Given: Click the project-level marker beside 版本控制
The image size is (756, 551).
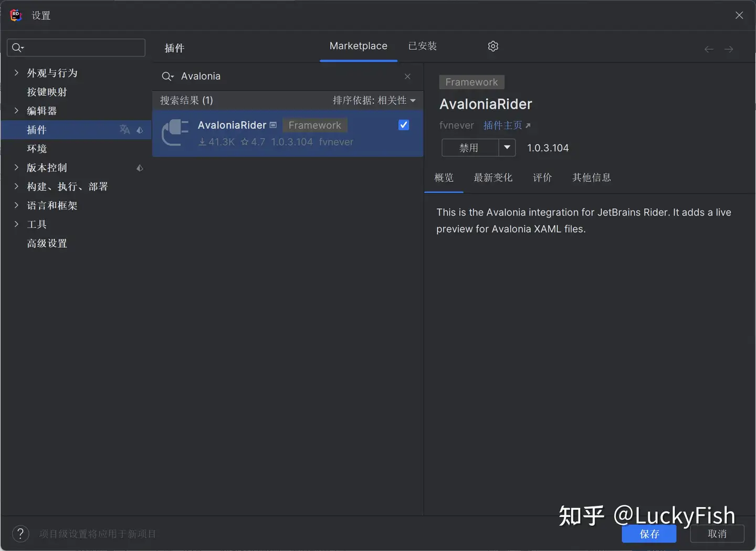Looking at the screenshot, I should pyautogui.click(x=140, y=168).
